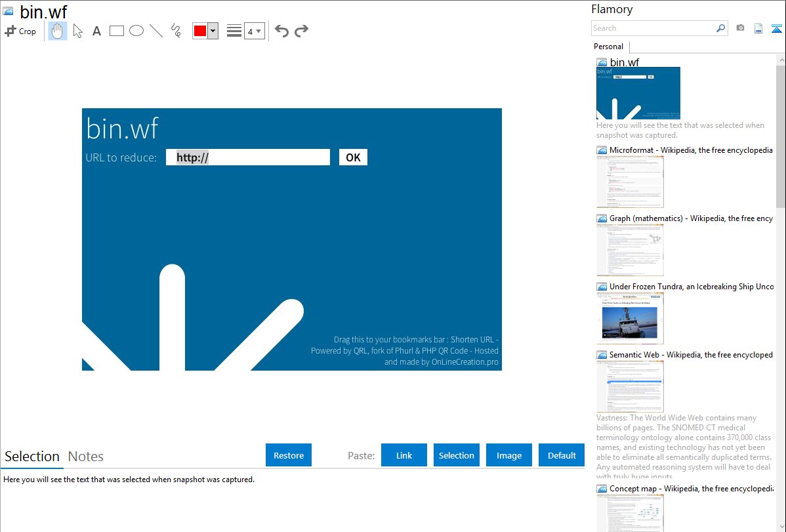Click the OK button in snapshot
The width and height of the screenshot is (786, 532).
pyautogui.click(x=354, y=157)
